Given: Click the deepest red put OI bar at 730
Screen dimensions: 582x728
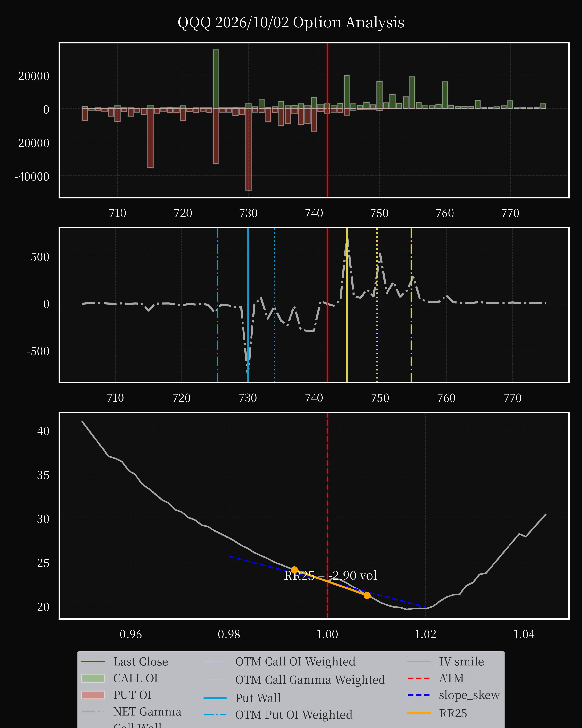Looking at the screenshot, I should pos(248,149).
